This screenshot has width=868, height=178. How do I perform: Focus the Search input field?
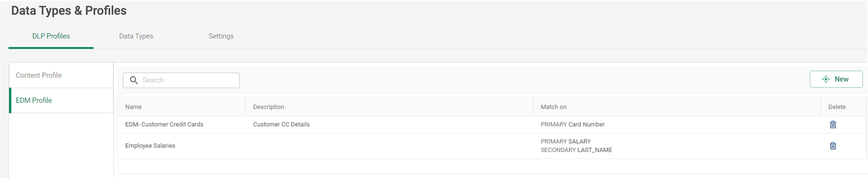coord(181,80)
